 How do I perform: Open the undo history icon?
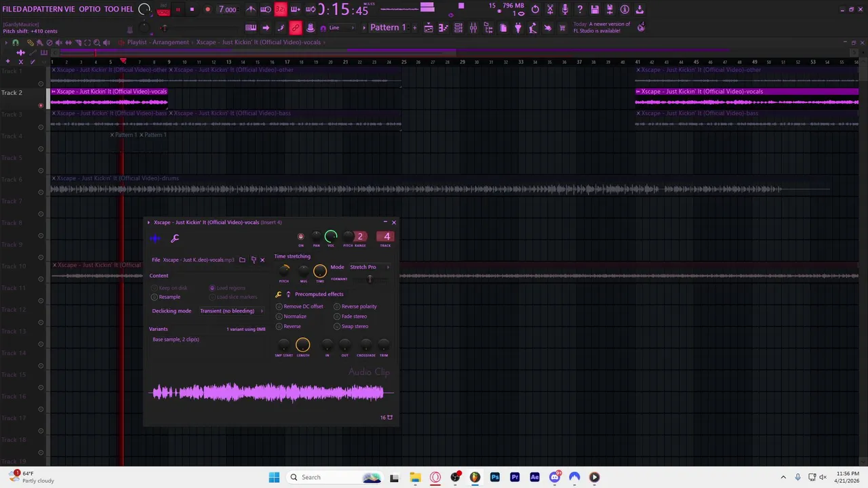point(535,9)
